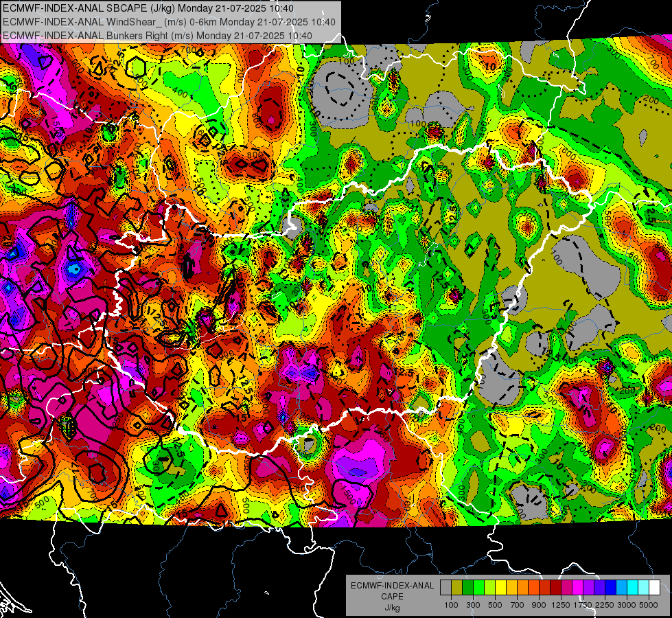Click the WindShear_ 0-6km header line
The image size is (672, 618).
[169, 22]
